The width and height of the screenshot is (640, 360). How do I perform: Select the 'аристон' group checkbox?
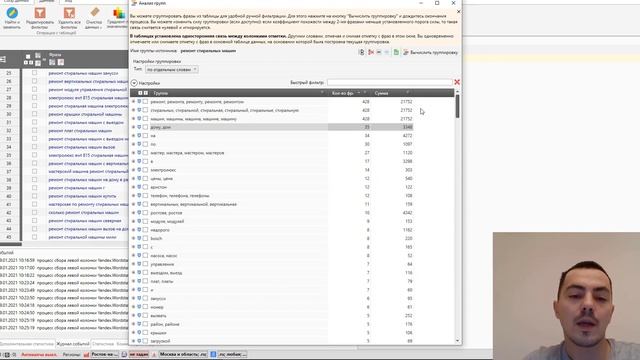pos(145,187)
